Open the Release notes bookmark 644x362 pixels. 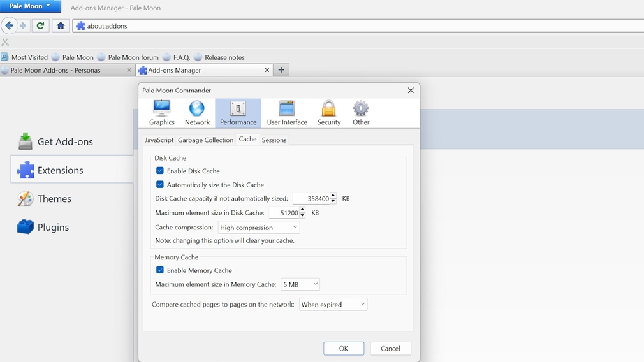pos(219,57)
